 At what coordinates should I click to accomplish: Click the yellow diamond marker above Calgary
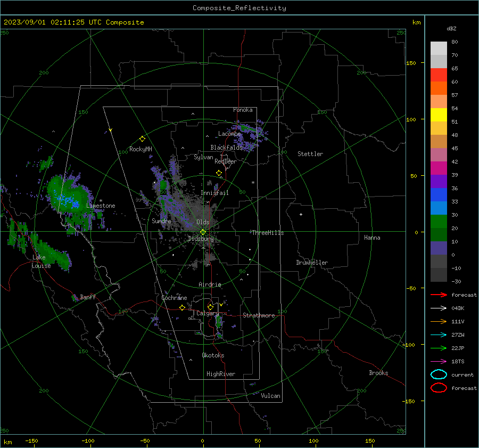tap(210, 307)
